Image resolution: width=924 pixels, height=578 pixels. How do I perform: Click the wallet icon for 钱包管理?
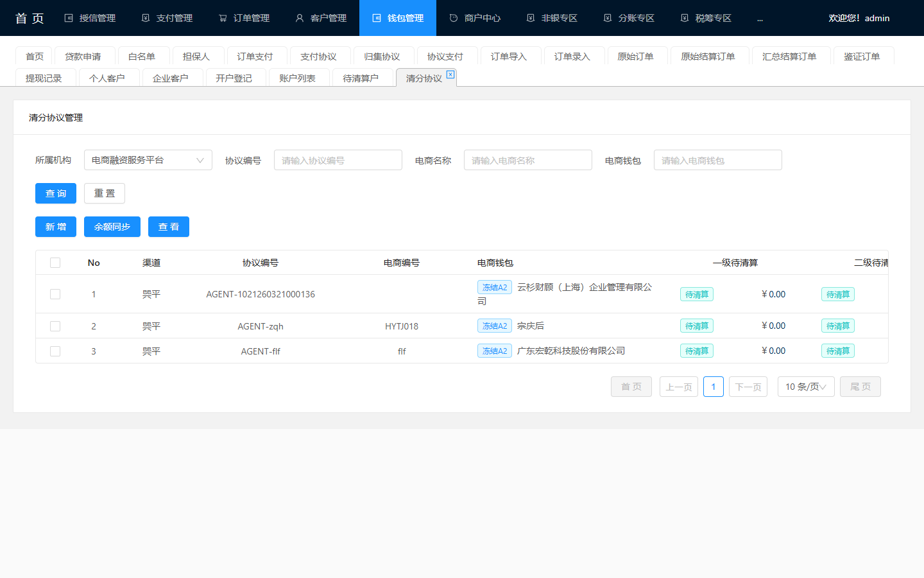[377, 18]
